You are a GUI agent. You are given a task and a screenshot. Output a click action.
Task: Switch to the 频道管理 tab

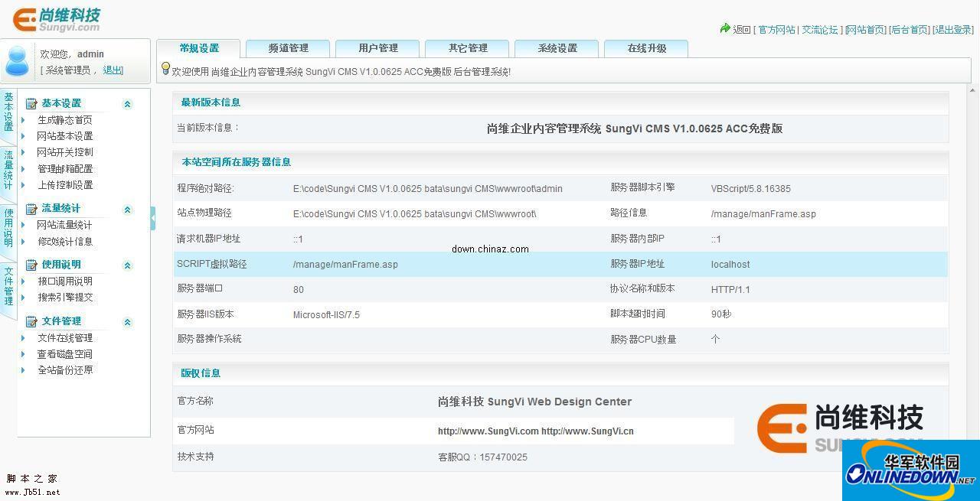(x=287, y=47)
